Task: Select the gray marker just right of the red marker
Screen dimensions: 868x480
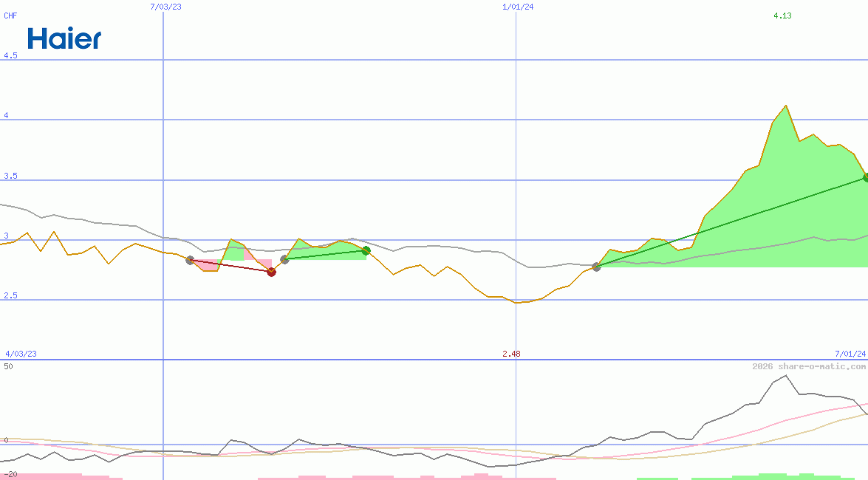Action: tap(284, 259)
